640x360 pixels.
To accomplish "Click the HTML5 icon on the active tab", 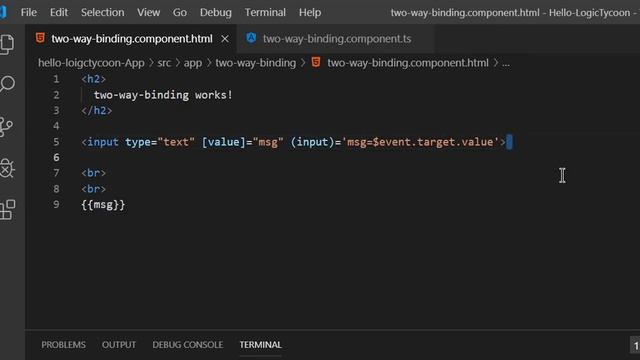I will coord(40,38).
